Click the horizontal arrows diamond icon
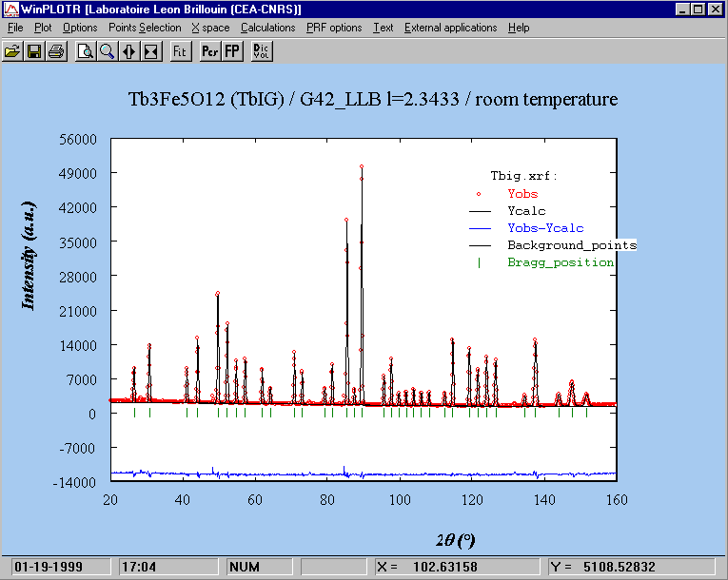The height and width of the screenshot is (580, 728). (x=129, y=51)
